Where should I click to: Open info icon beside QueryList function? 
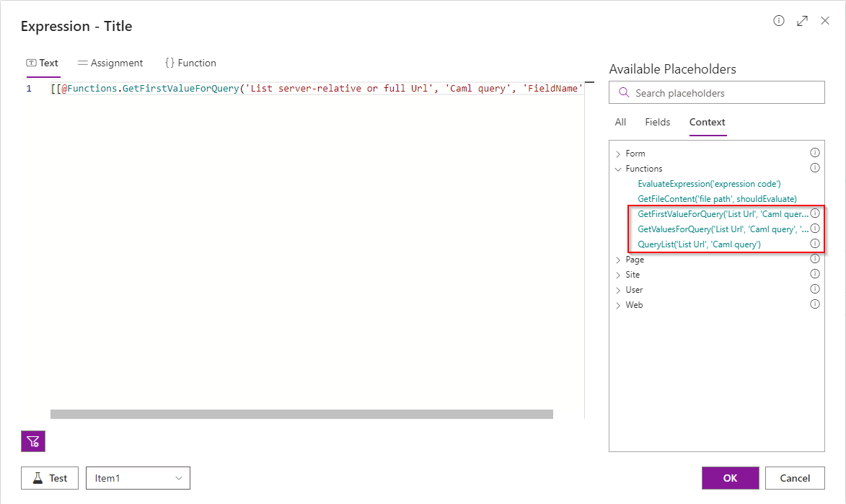pyautogui.click(x=815, y=243)
